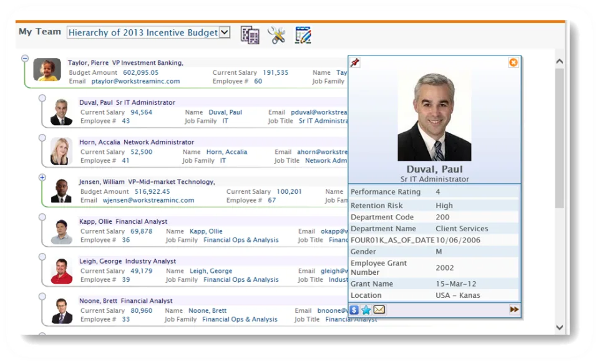Click the orange double-arrow forward icon
The image size is (599, 364).
point(514,309)
